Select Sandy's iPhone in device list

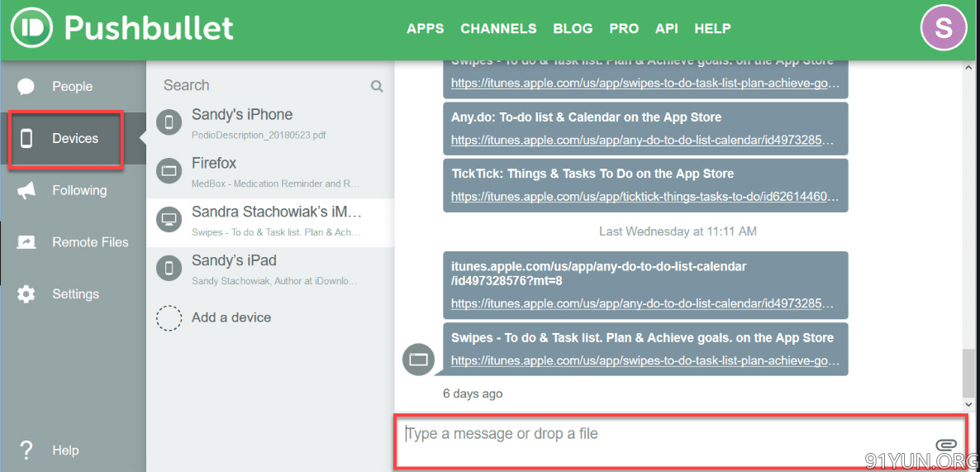point(270,122)
